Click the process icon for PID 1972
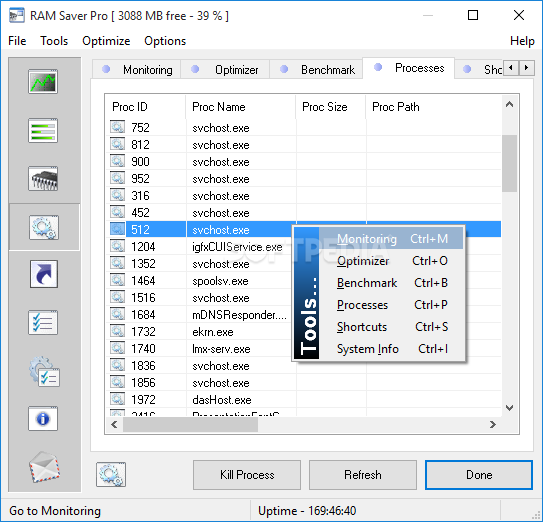 (117, 399)
